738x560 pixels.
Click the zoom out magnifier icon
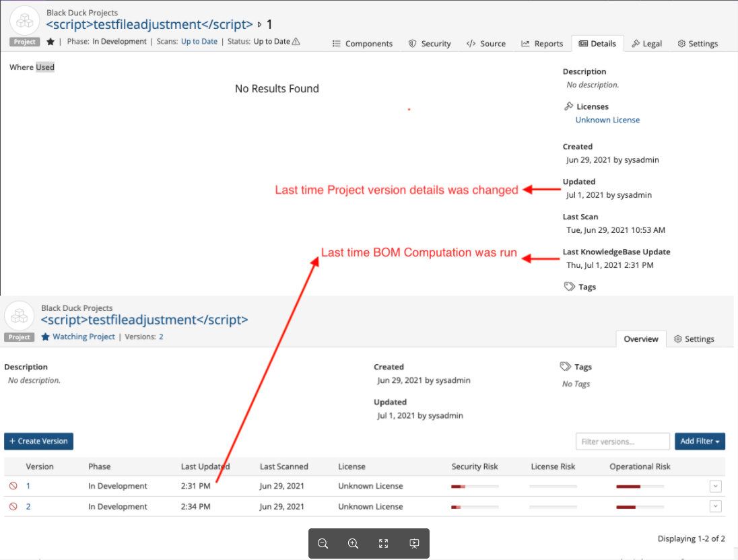pos(323,544)
